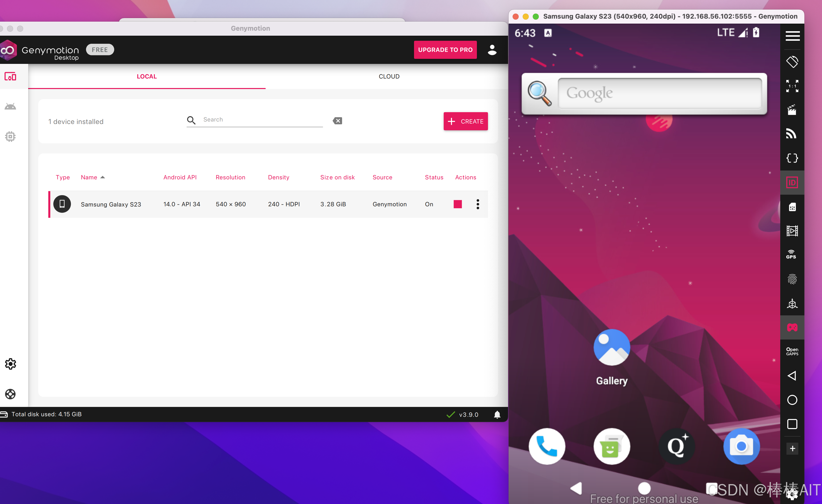
Task: Open Genymotion settings gear in sidebar
Action: [10, 364]
